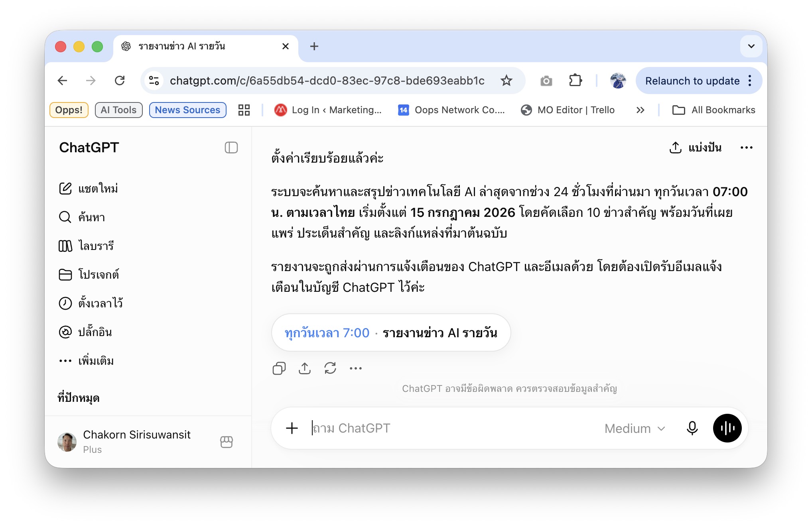Open conversation options ellipsis in header
The image size is (812, 527).
[747, 147]
